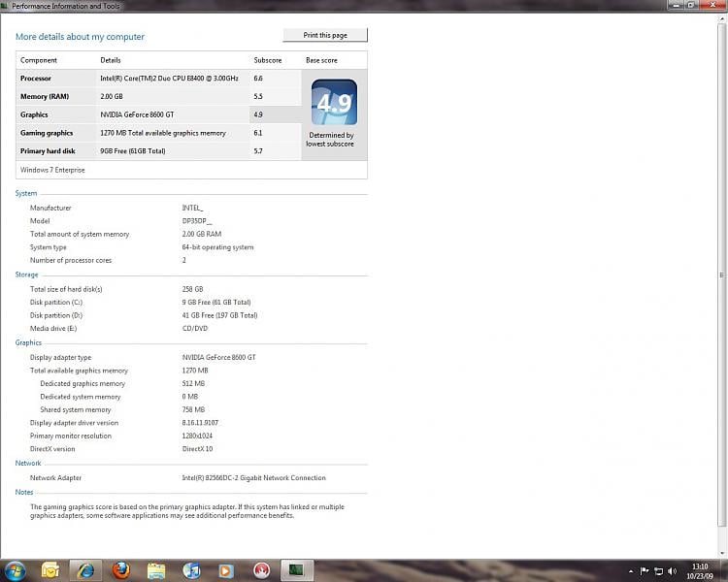
Task: Click the total hard disk size 258 GB
Action: [193, 289]
